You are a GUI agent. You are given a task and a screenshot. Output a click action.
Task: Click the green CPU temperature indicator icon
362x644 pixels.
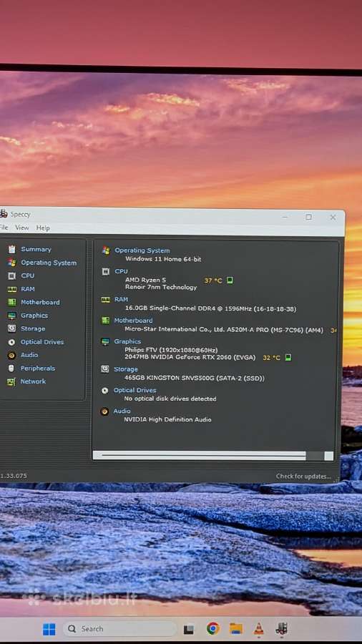point(230,280)
